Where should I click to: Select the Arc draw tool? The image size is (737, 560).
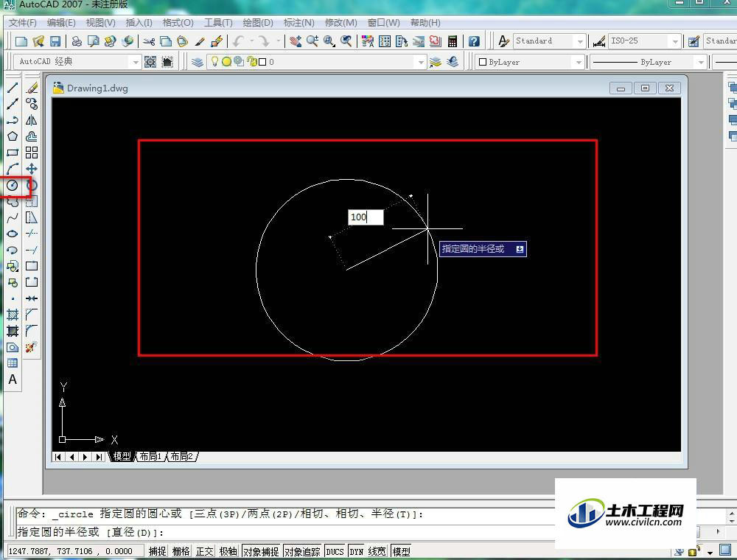click(x=13, y=169)
